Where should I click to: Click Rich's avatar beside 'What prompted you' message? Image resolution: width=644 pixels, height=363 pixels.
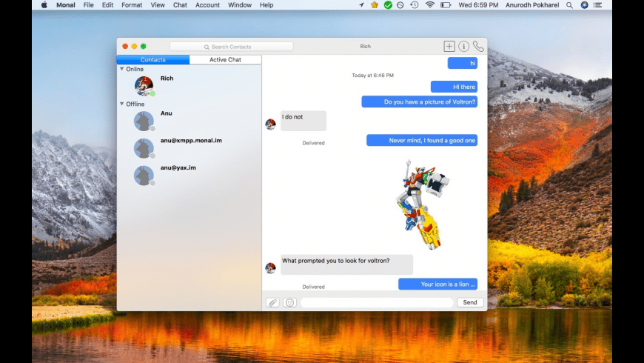click(270, 268)
